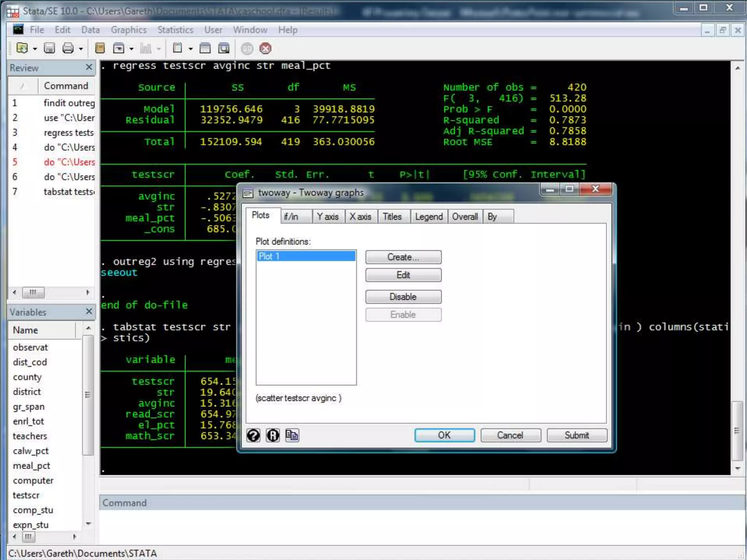
Task: Expand the Open file dropdown arrow
Action: (x=35, y=49)
